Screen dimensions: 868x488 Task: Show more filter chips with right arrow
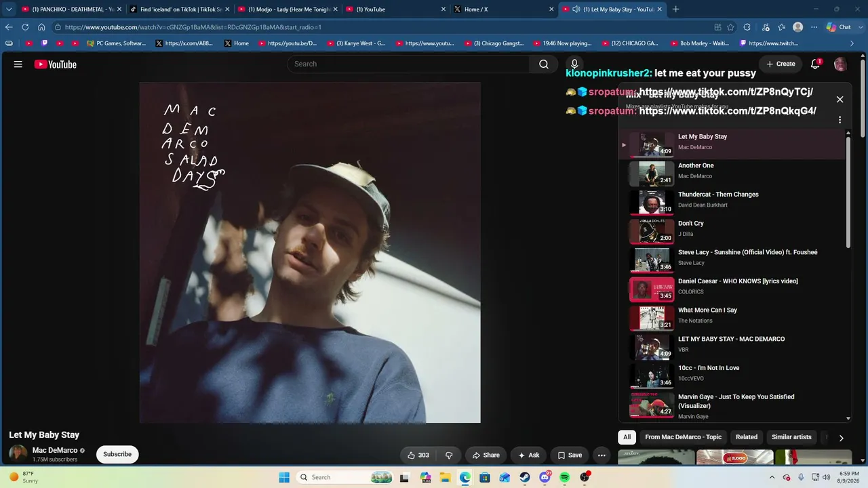[x=841, y=438]
